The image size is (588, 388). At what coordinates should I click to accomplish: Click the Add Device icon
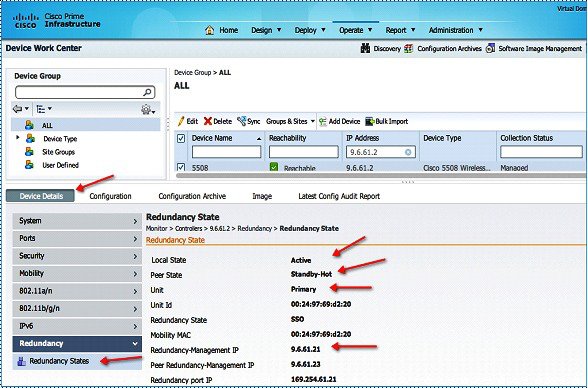click(x=322, y=121)
